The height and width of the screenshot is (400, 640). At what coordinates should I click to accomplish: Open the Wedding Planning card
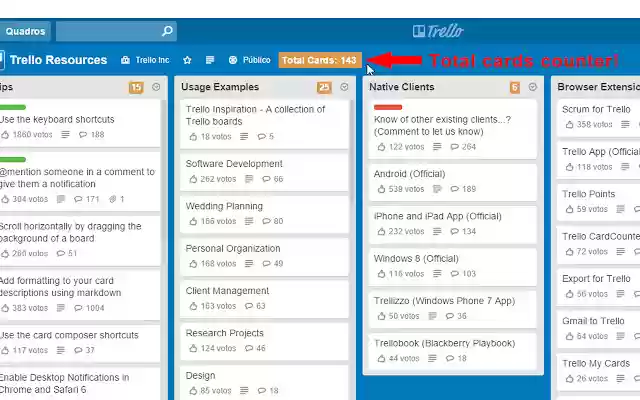coord(264,214)
